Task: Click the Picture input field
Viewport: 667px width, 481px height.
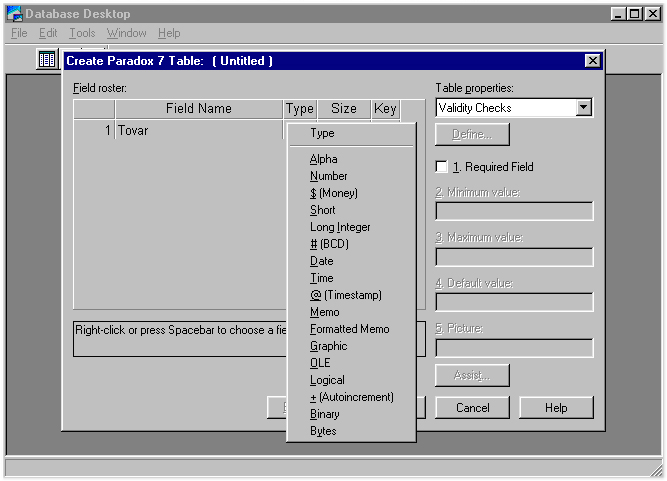Action: (514, 348)
